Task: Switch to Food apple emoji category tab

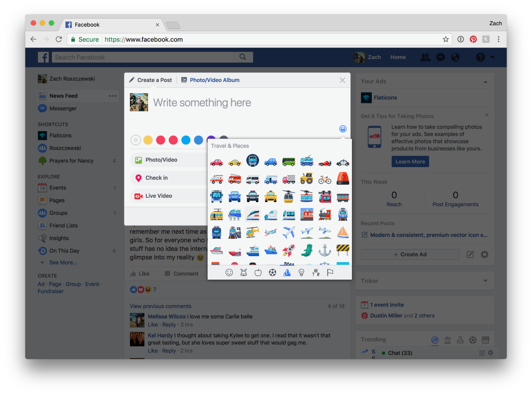Action: click(258, 272)
